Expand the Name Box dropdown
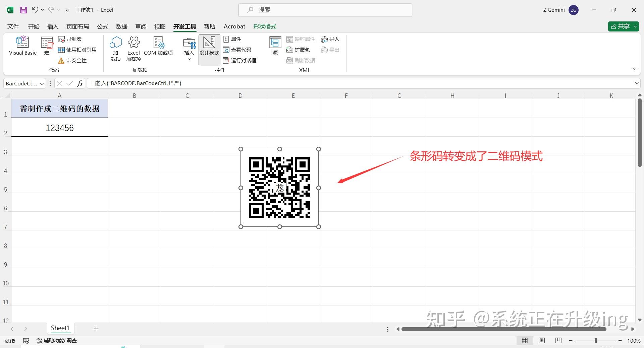This screenshot has width=644, height=348. point(42,84)
